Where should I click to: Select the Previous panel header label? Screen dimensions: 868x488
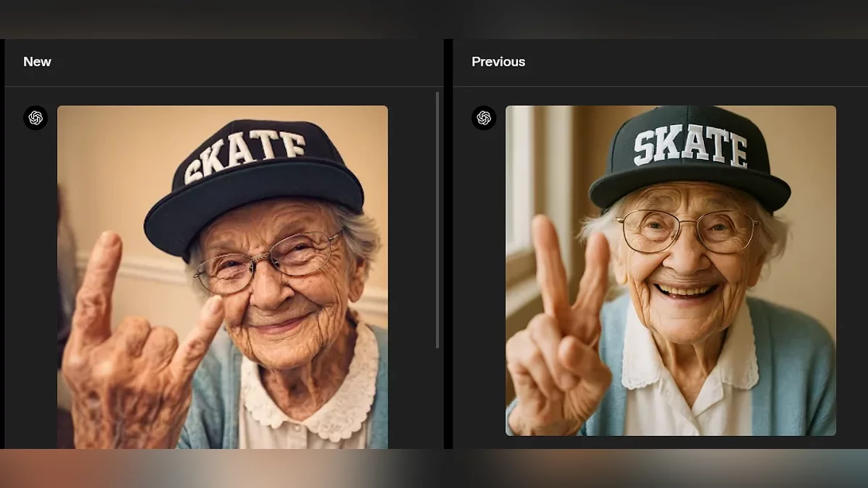point(498,62)
